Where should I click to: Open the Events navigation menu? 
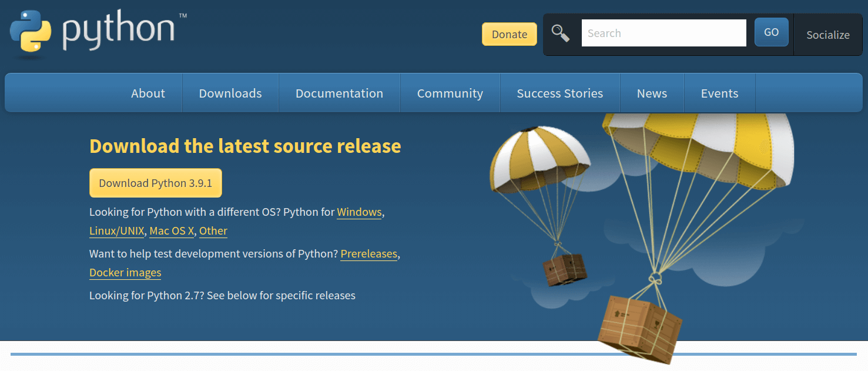[x=719, y=93]
